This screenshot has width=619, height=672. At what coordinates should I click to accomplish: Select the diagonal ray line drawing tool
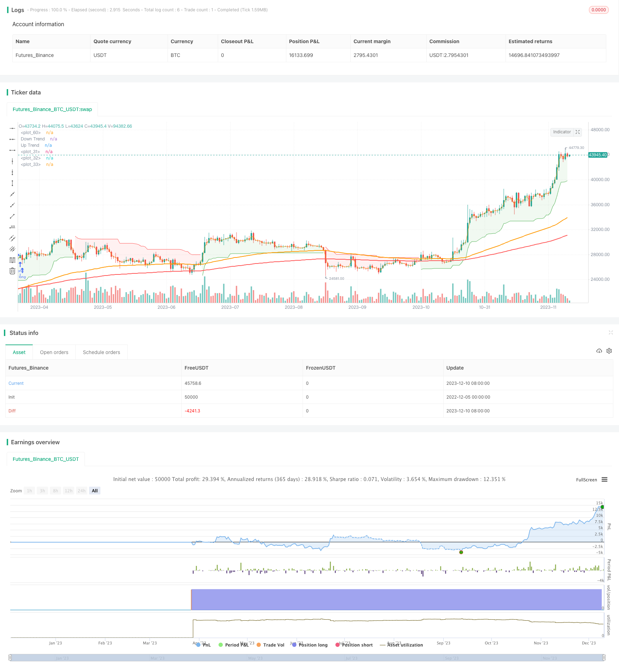click(12, 205)
